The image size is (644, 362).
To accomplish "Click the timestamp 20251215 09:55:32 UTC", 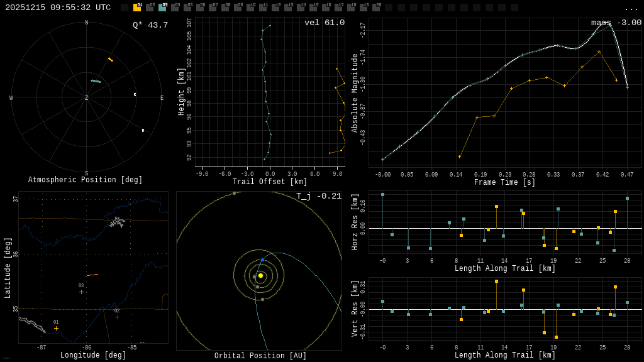I will [x=58, y=8].
